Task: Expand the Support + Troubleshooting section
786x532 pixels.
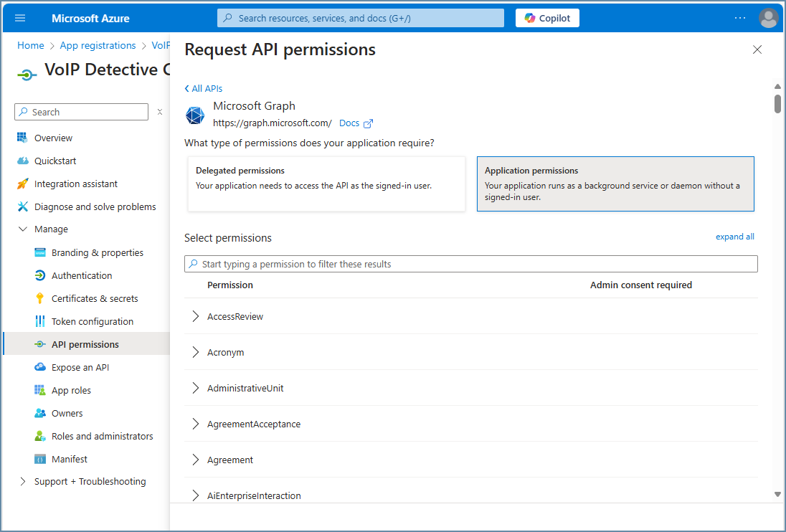Action: point(22,481)
